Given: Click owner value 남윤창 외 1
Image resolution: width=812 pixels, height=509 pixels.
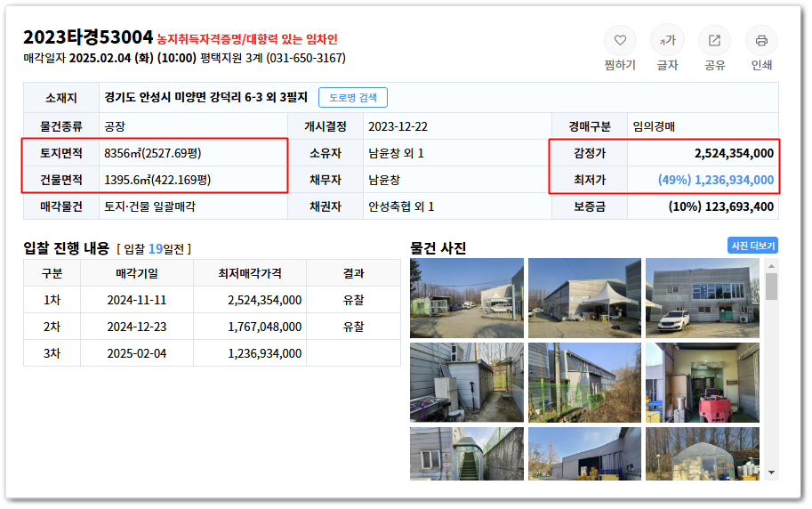Looking at the screenshot, I should click(396, 153).
